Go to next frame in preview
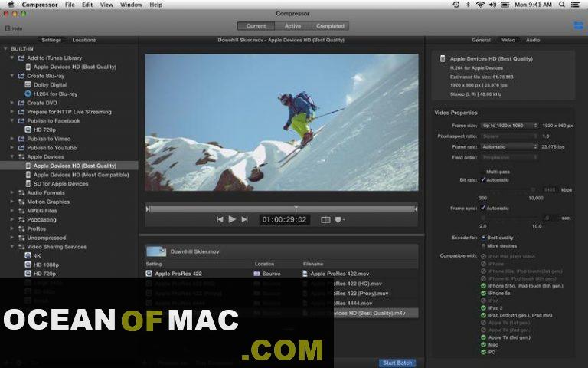 click(244, 219)
